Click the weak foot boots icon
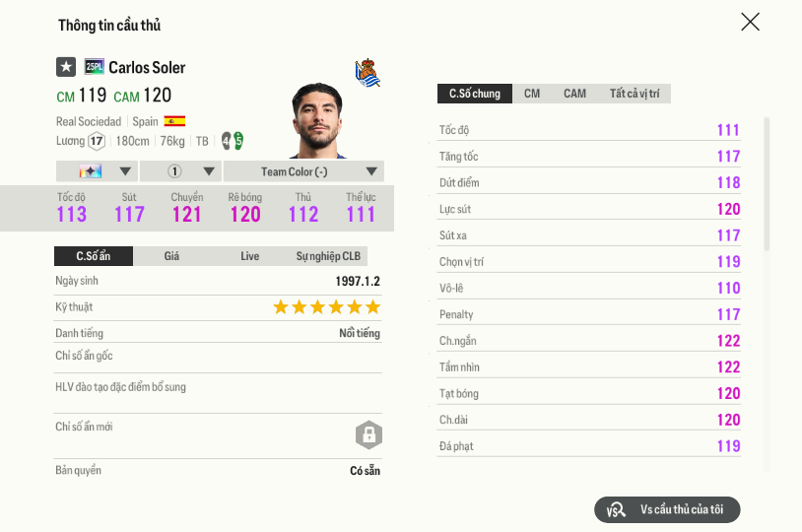Viewport: 802px width, 532px height. (x=232, y=141)
